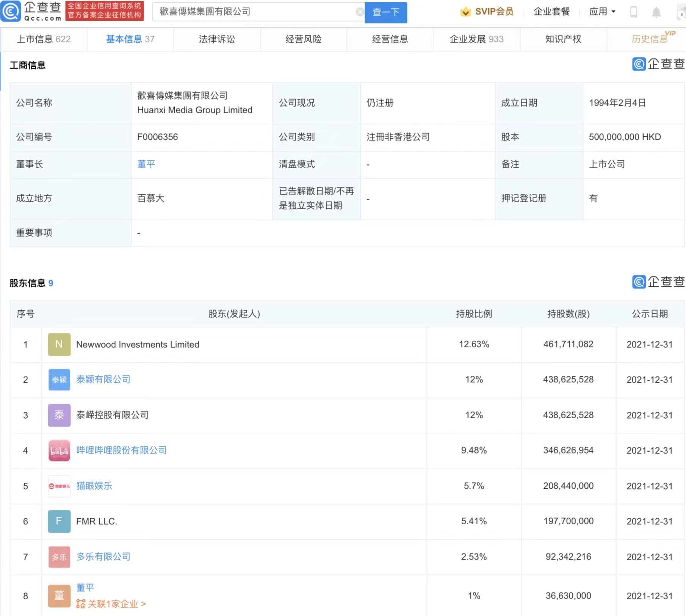Open 董平 shareholder name link
Viewport: 686px width, 616px height.
click(x=85, y=588)
